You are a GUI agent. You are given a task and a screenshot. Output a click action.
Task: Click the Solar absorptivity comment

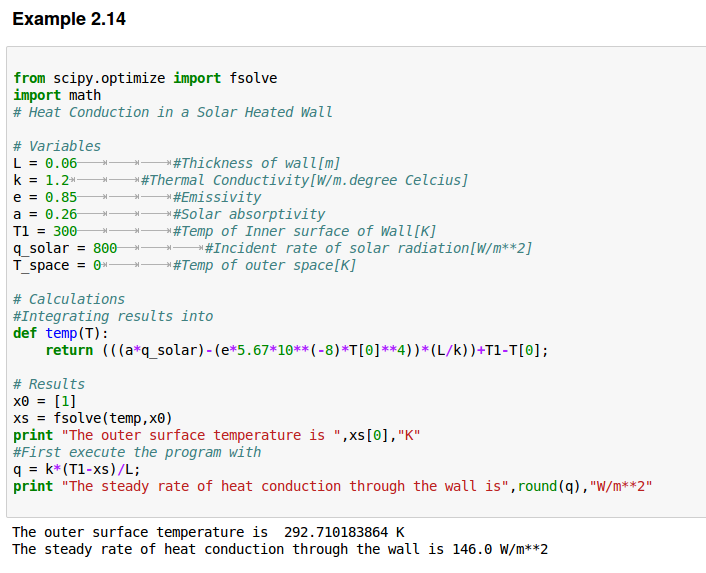point(248,214)
